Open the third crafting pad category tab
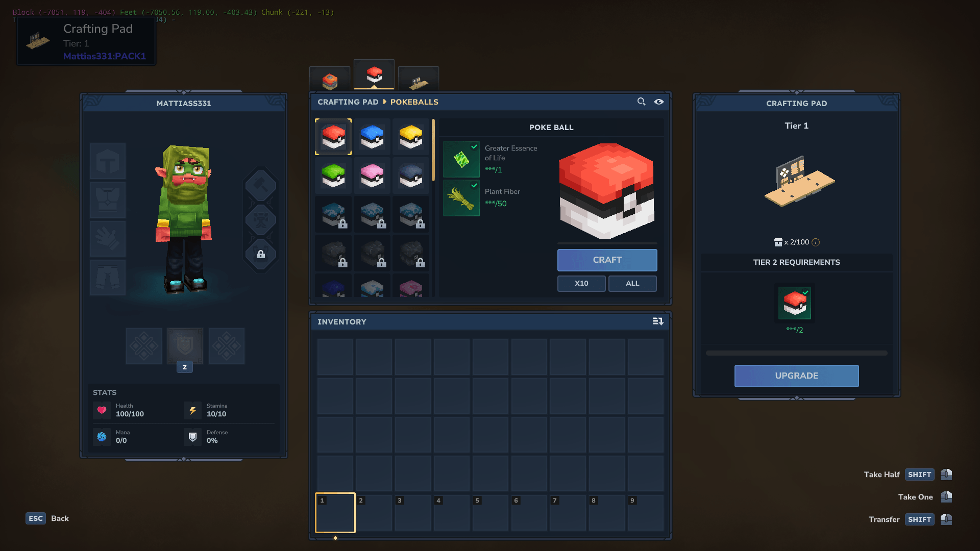 [419, 79]
